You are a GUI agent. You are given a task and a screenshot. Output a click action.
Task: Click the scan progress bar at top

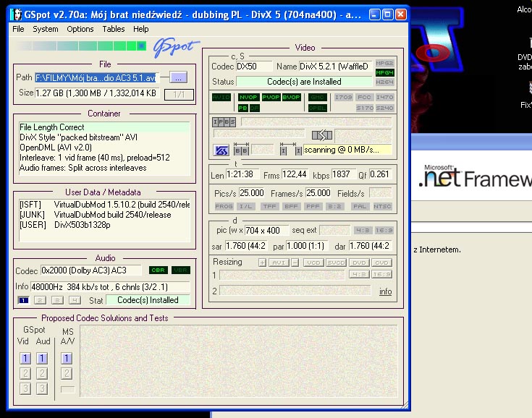(80, 46)
